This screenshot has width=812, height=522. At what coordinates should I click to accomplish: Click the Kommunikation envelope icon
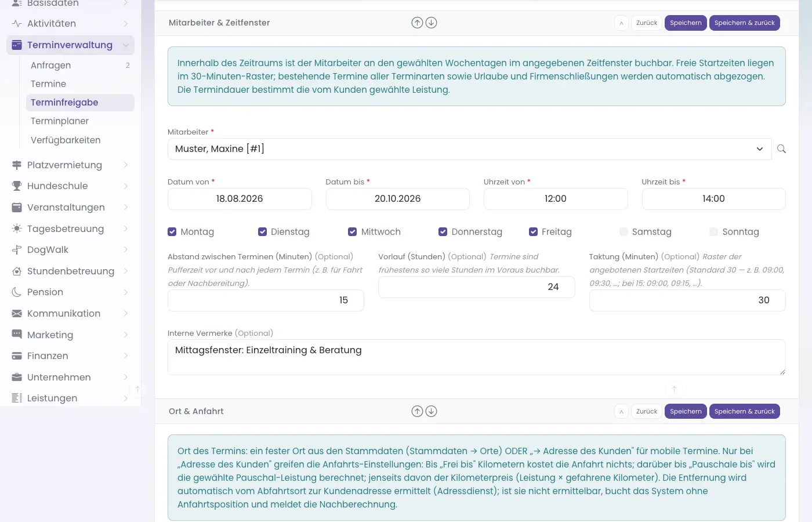17,314
